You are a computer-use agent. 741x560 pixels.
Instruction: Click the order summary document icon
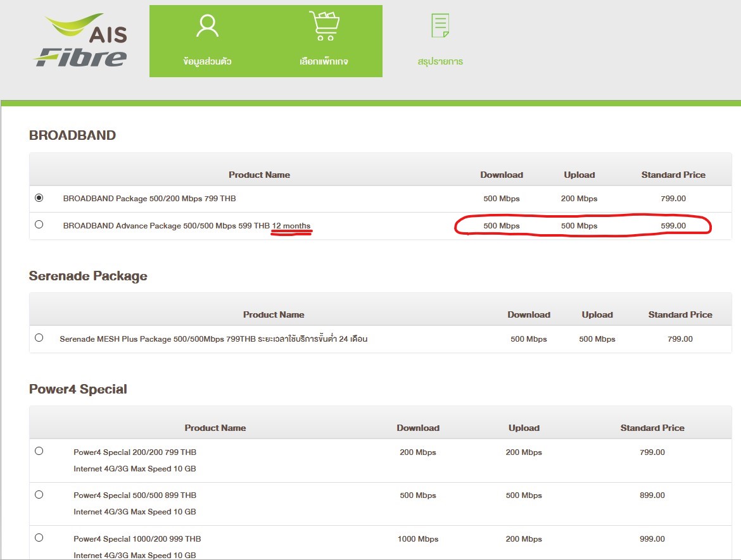[x=440, y=25]
